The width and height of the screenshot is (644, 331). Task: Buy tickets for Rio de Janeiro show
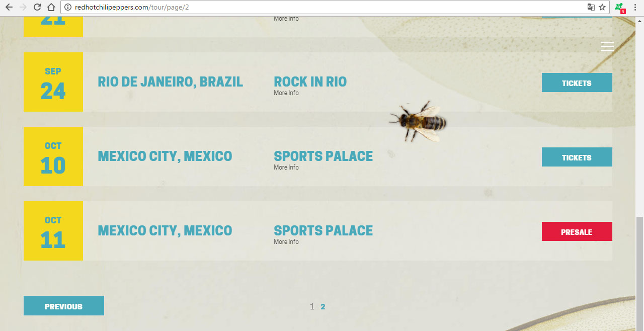pyautogui.click(x=577, y=82)
